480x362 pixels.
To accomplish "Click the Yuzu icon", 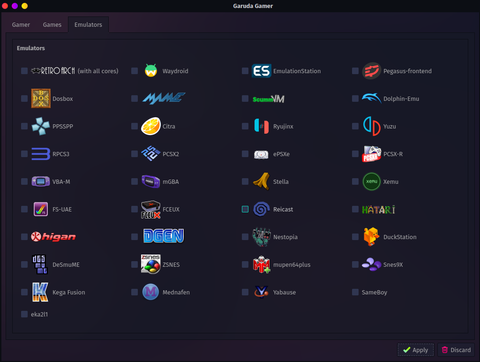I will point(371,126).
